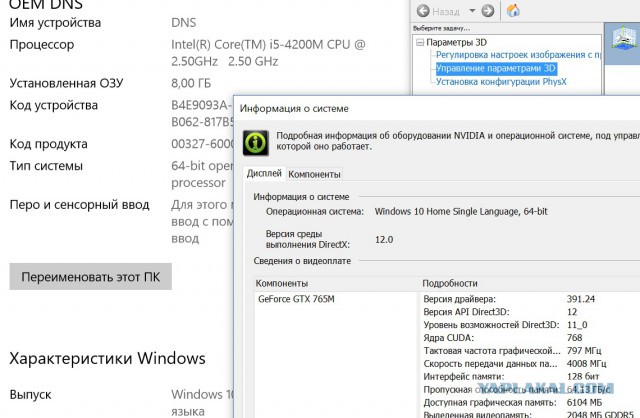The image size is (640, 418).
Task: Click the Характеристики Windows heading
Action: (107, 358)
